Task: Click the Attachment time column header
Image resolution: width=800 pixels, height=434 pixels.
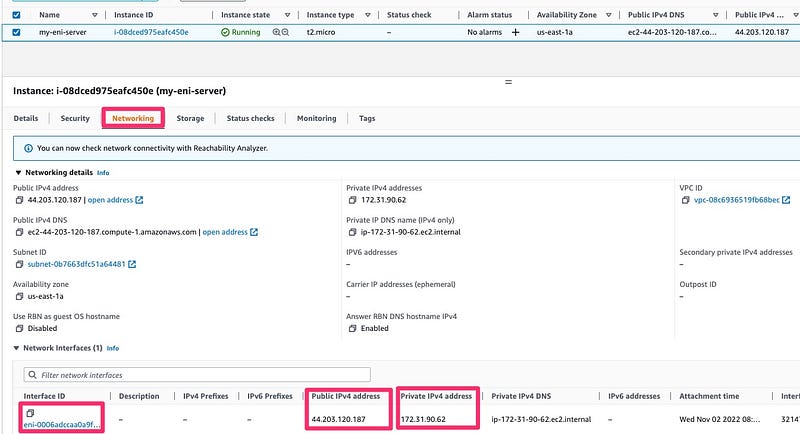Action: (x=709, y=396)
